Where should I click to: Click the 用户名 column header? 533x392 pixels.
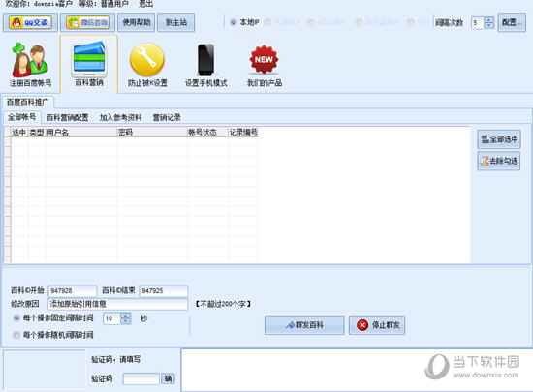pyautogui.click(x=80, y=132)
